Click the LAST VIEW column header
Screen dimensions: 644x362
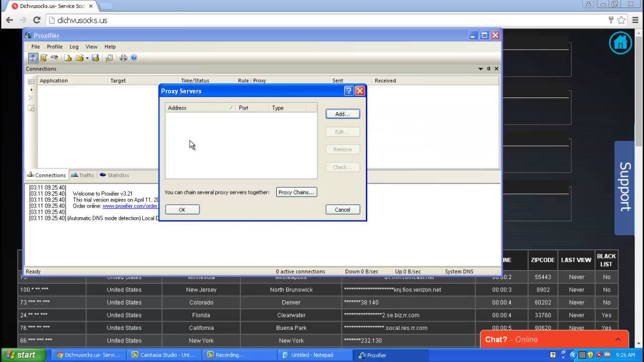[576, 260]
